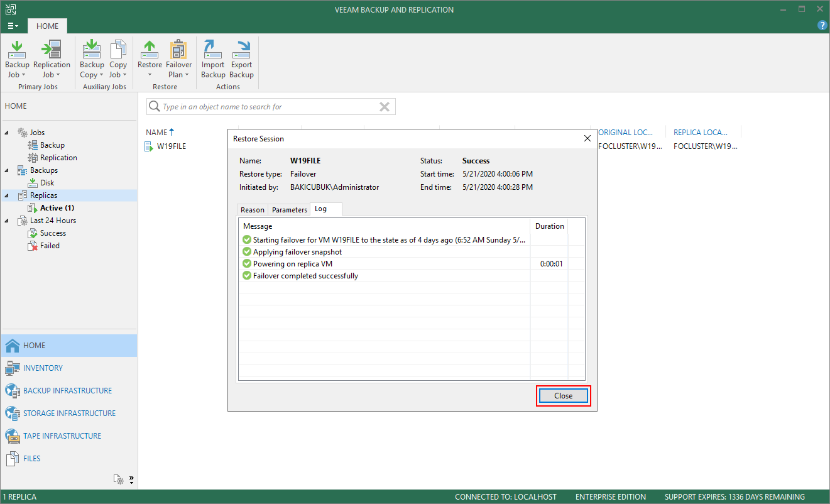Open the Replication Job ribbon button

(52, 59)
